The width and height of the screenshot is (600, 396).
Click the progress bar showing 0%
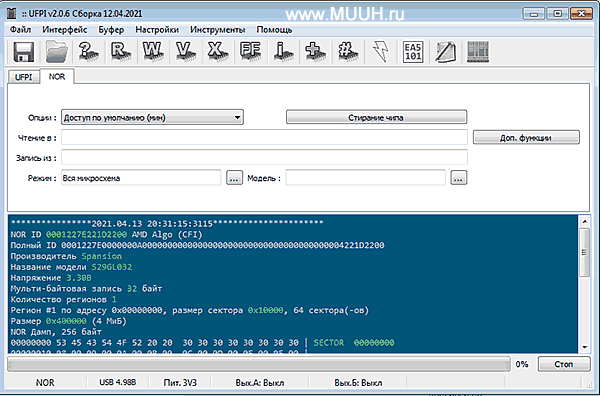259,364
